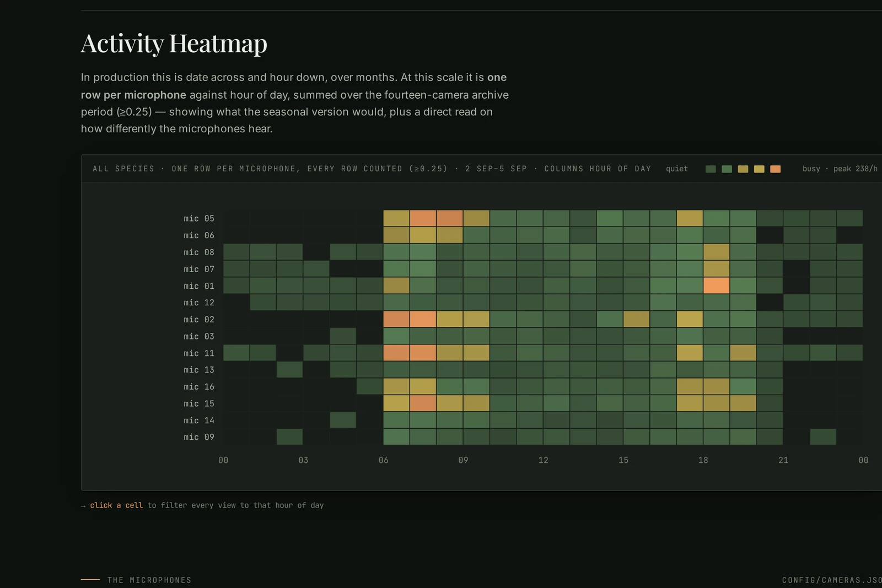Click mic 16 cell at hour 18
Viewport: 882px width, 588px height.
(717, 386)
